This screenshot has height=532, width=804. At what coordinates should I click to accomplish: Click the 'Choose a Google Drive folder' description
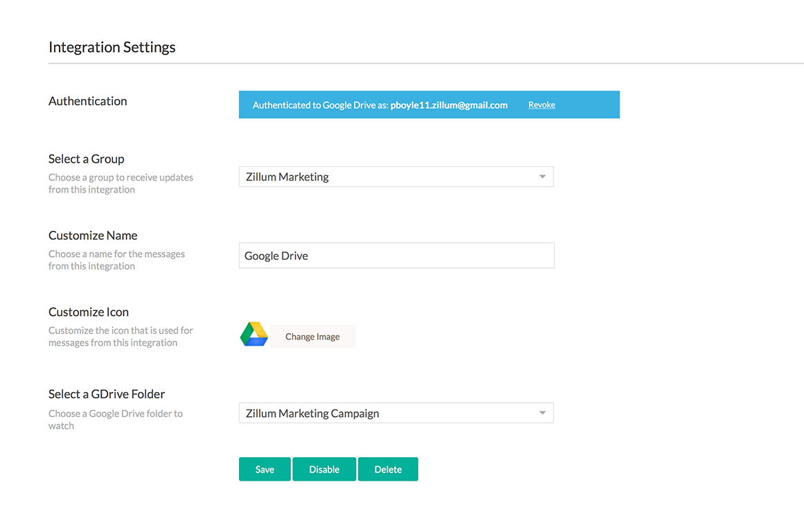click(x=116, y=419)
